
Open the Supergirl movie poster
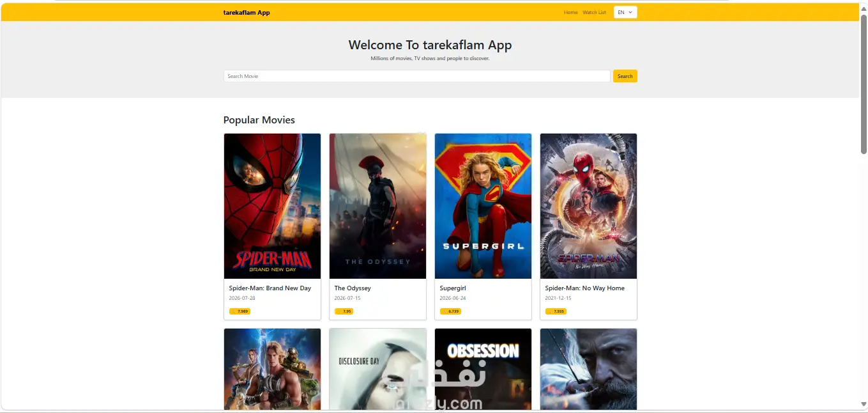(483, 206)
